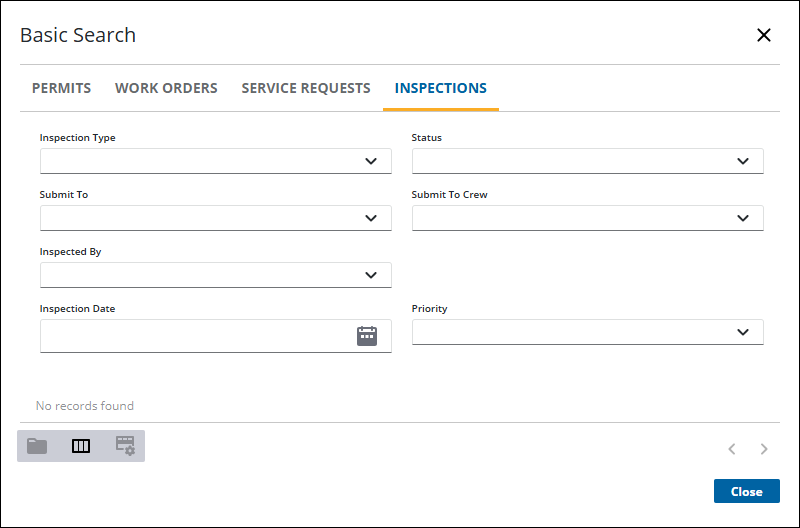Click the folder icon in bottom toolbar

37,446
